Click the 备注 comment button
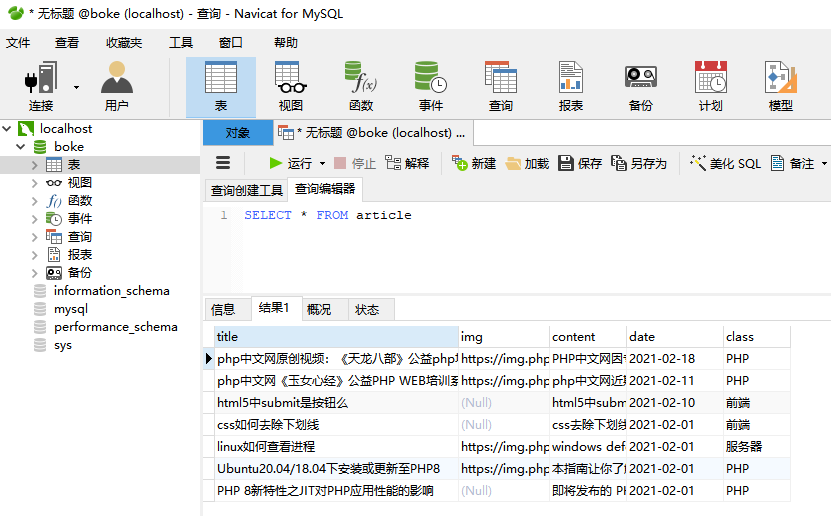Viewport: 831px width, 516px height. pos(792,163)
